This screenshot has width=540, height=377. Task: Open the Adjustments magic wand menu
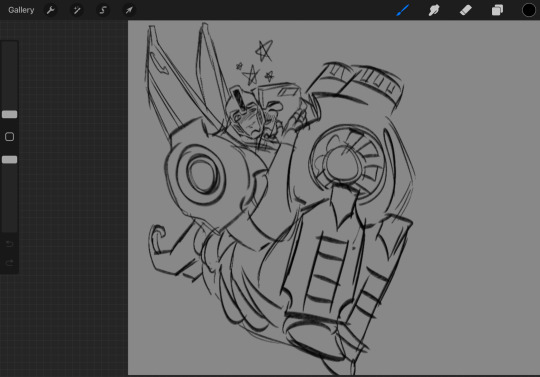(76, 10)
